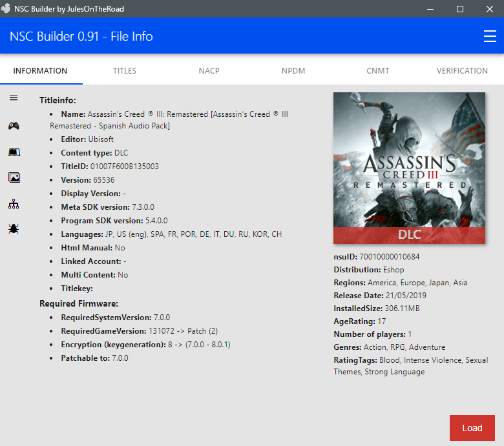Viewport: 504px width, 446px height.
Task: Click the Assassin's Creed III cover thumbnail
Action: (x=409, y=168)
